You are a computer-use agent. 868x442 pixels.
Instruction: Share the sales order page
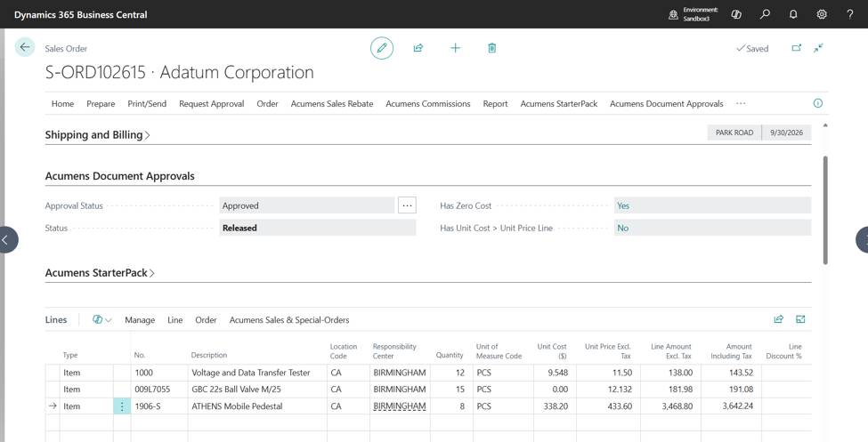coord(418,48)
